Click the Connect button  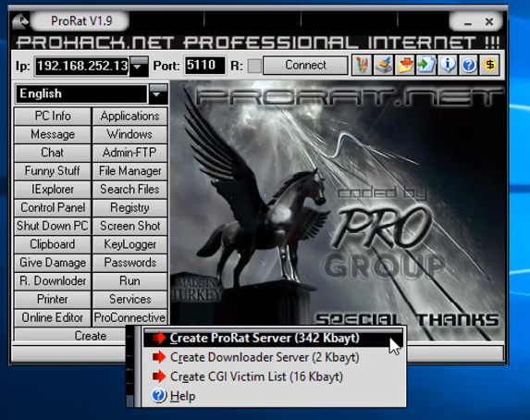305,66
